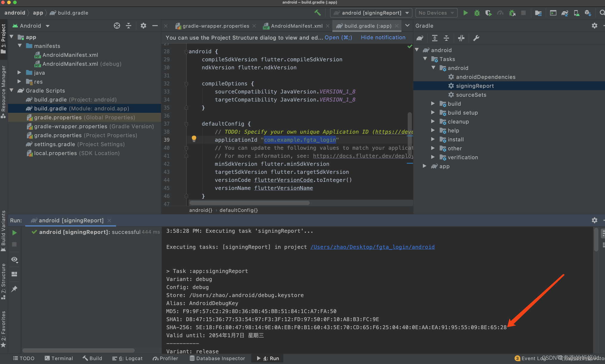Toggle the eye view options in Run panel
The image size is (605, 364).
[x=14, y=260]
